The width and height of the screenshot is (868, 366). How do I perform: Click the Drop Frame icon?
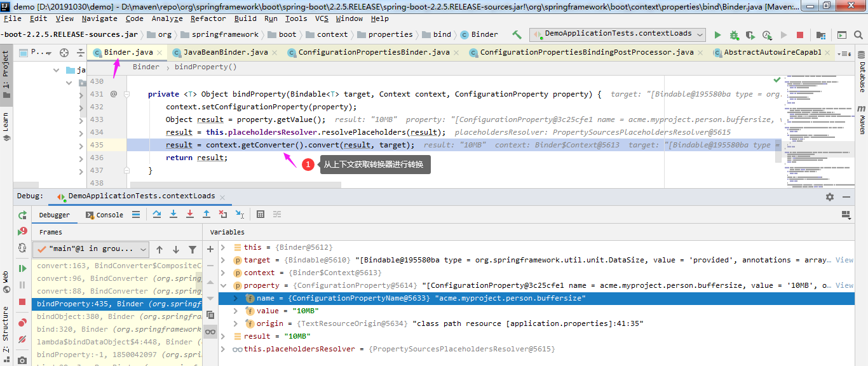point(222,215)
